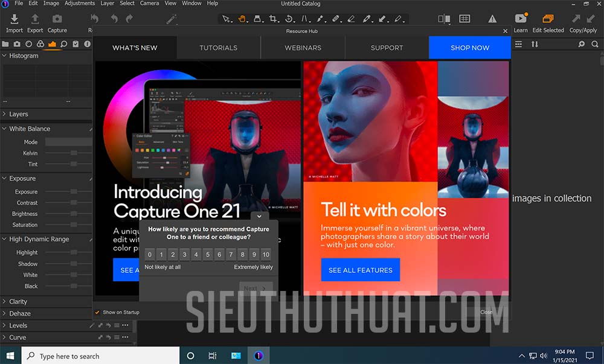Click the See All Features button

tap(361, 270)
